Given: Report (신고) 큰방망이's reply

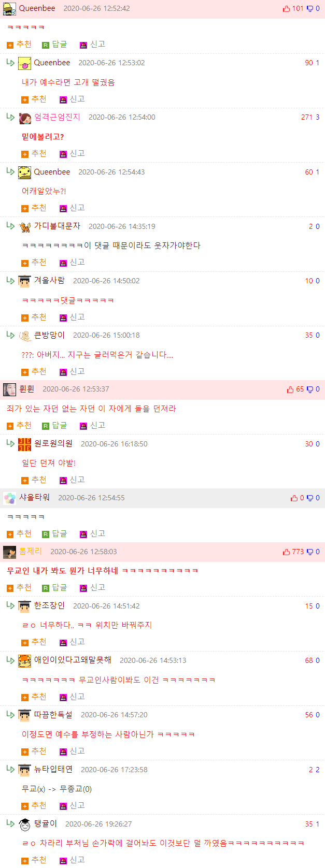Looking at the screenshot, I should (72, 372).
